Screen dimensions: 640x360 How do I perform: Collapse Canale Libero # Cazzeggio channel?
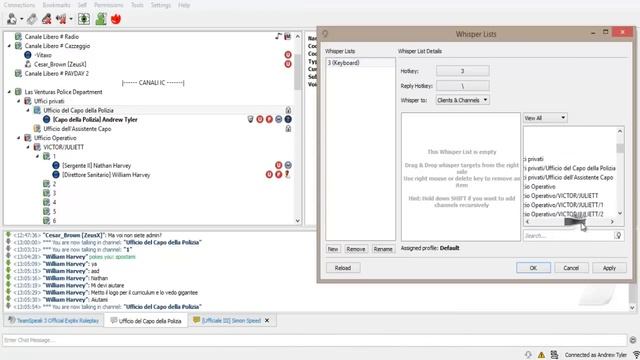(9, 46)
